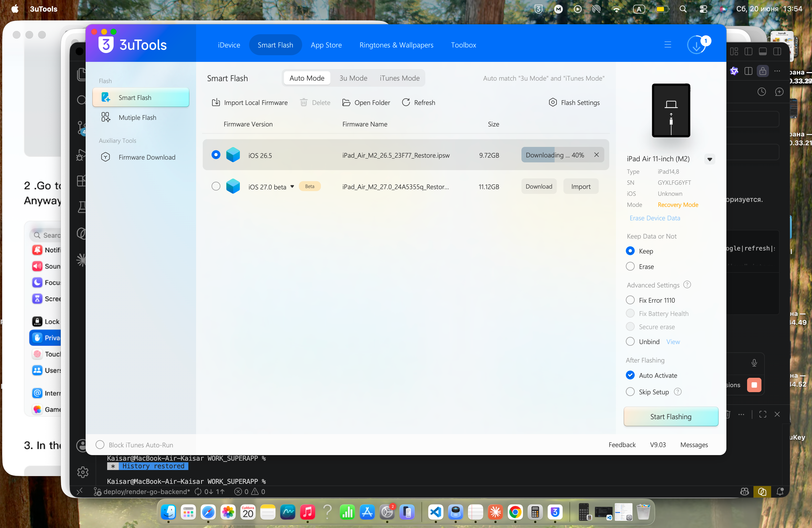Click the Erase Device Data link

655,218
